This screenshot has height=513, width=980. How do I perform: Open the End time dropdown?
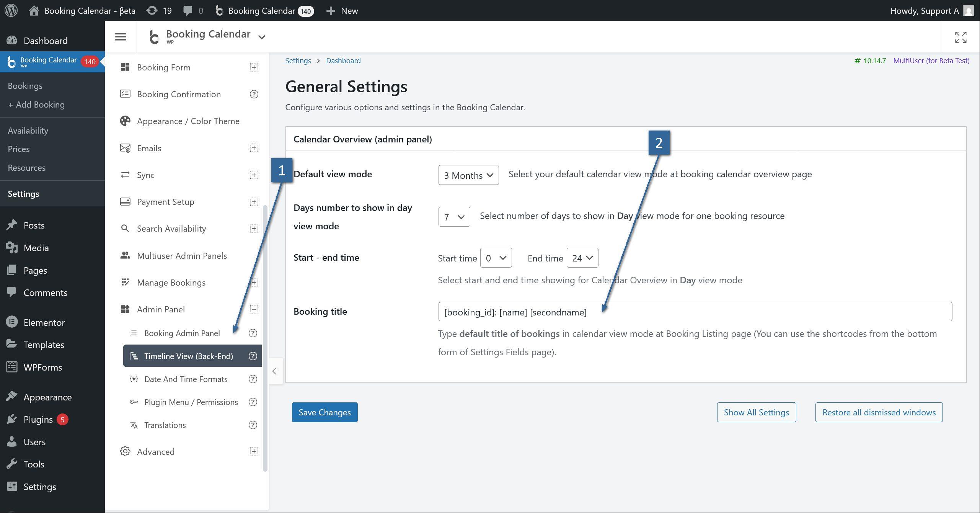coord(582,258)
